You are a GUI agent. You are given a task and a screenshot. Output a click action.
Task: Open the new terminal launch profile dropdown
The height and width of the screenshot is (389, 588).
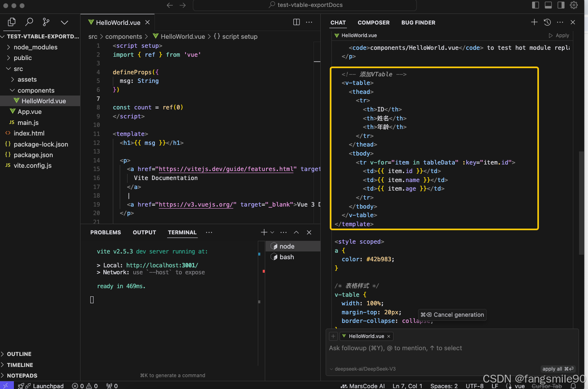[x=272, y=232]
